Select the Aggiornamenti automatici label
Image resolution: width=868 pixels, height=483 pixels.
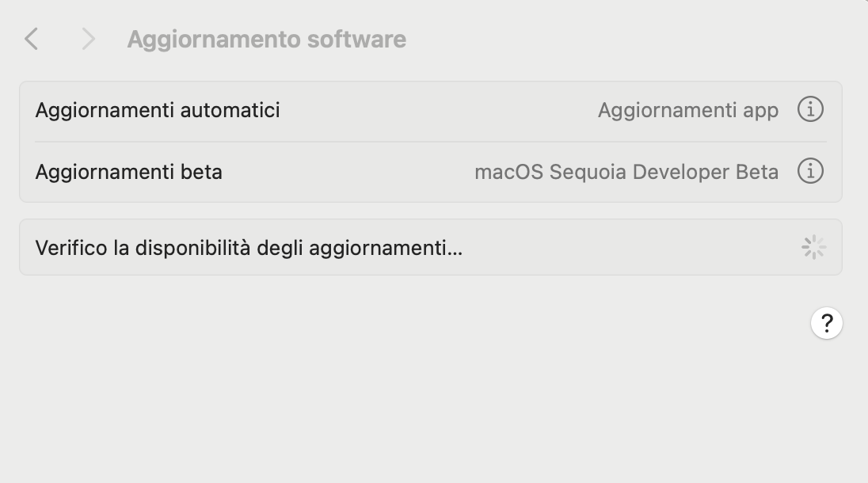[158, 110]
